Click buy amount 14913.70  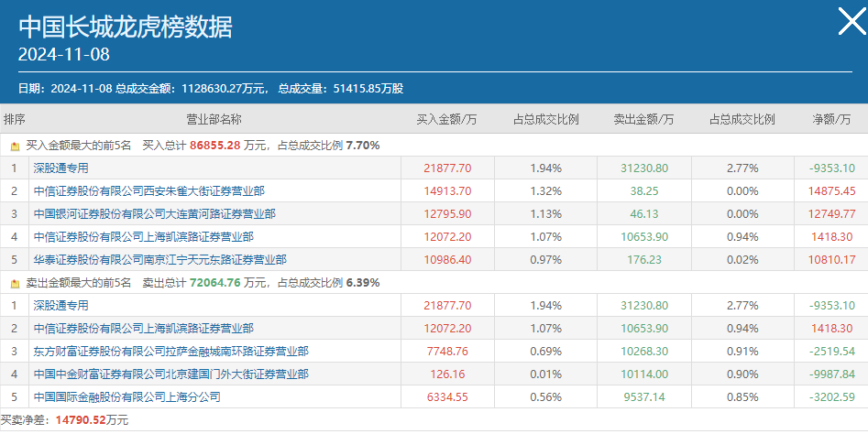448,191
